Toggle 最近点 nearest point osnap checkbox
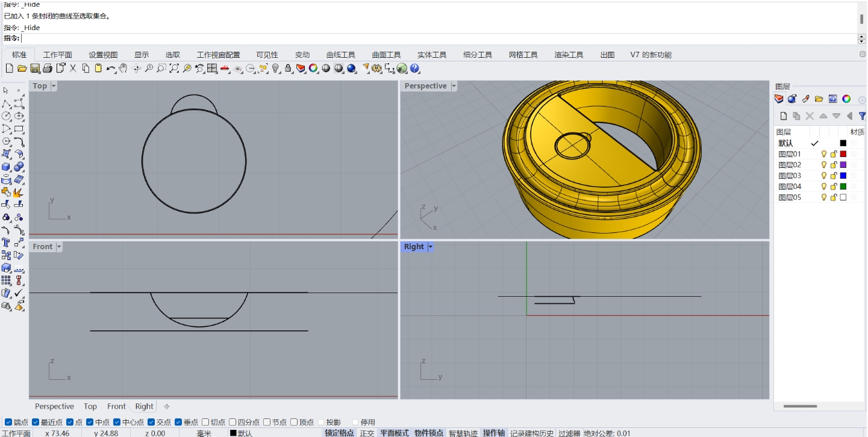The height and width of the screenshot is (437, 868). pyautogui.click(x=36, y=422)
